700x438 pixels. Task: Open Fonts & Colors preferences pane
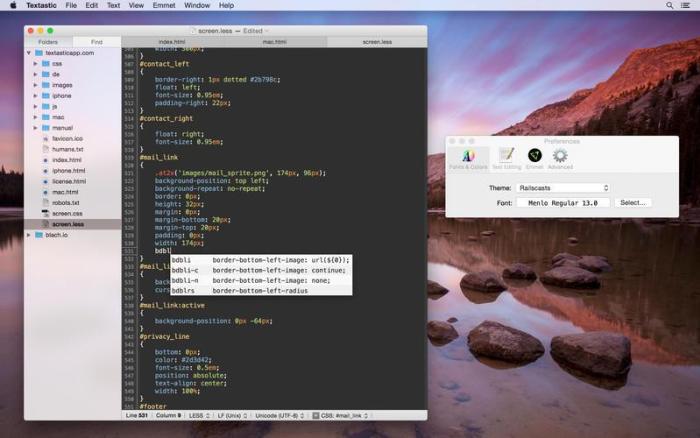point(468,157)
